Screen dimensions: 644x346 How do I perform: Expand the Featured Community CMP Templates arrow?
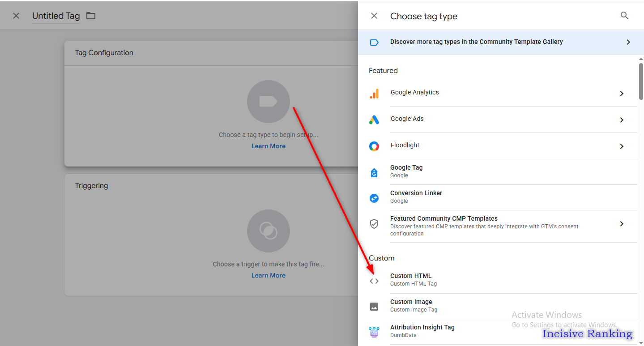pyautogui.click(x=622, y=224)
